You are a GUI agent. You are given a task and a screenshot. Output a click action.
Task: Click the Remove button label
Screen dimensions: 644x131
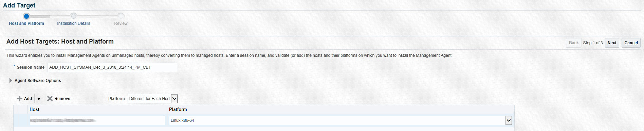pos(62,99)
